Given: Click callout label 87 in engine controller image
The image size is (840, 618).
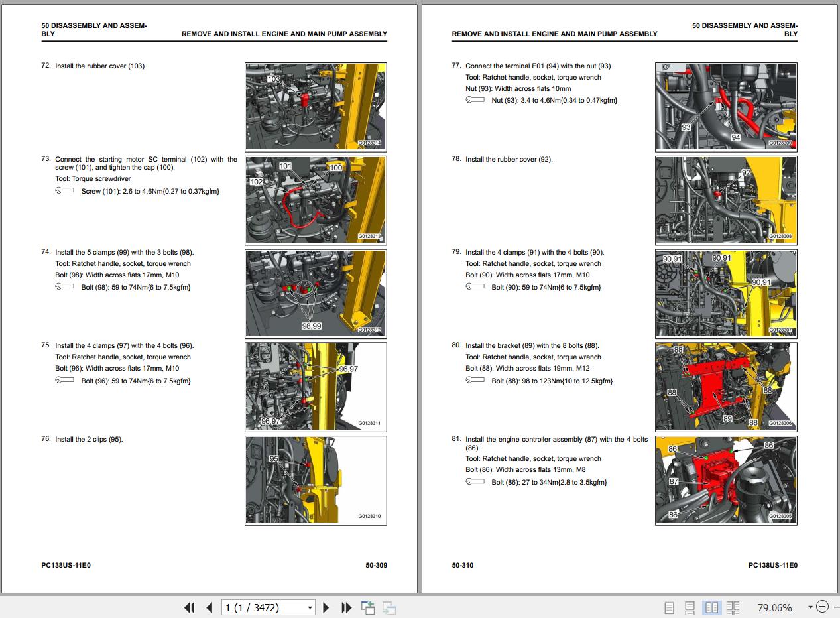Looking at the screenshot, I should pos(674,481).
